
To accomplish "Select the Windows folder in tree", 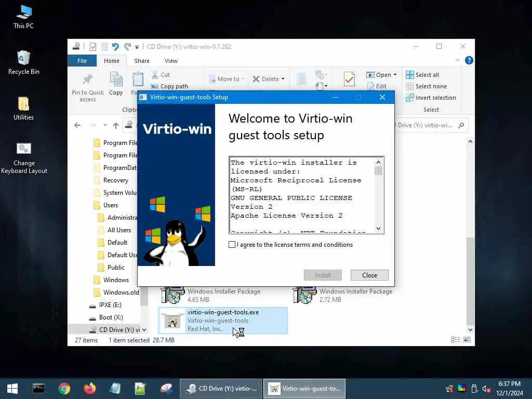I will pos(116,280).
